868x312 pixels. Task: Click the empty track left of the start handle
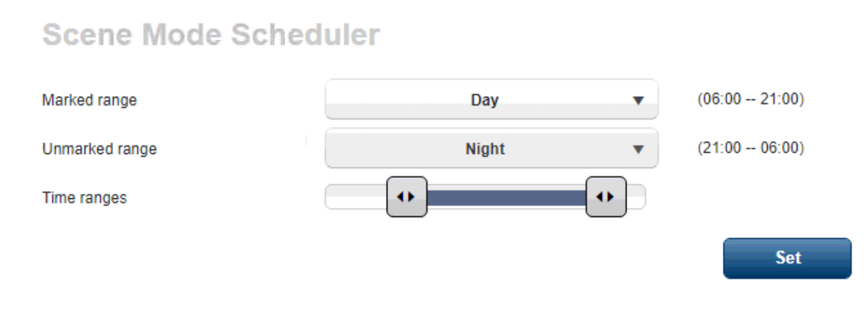(x=356, y=197)
